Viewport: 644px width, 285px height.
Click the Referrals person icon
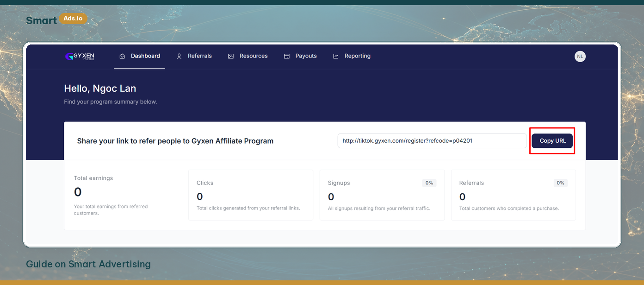179,56
